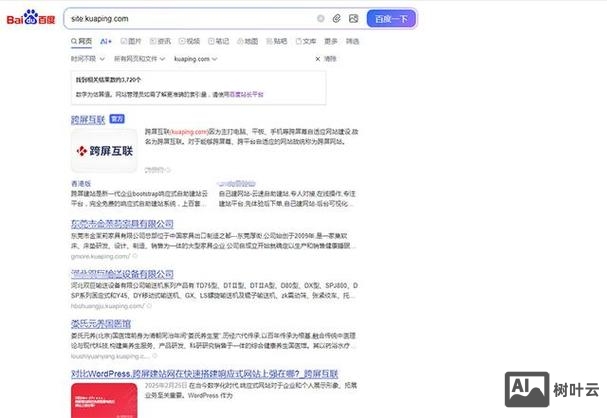Click the Baidu logo

[x=31, y=17]
